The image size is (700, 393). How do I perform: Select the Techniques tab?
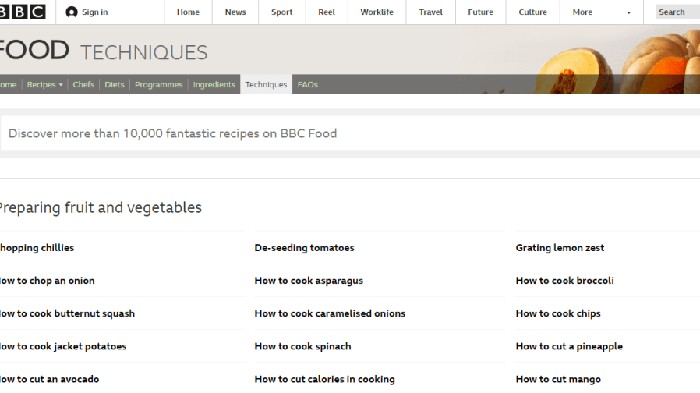[266, 84]
